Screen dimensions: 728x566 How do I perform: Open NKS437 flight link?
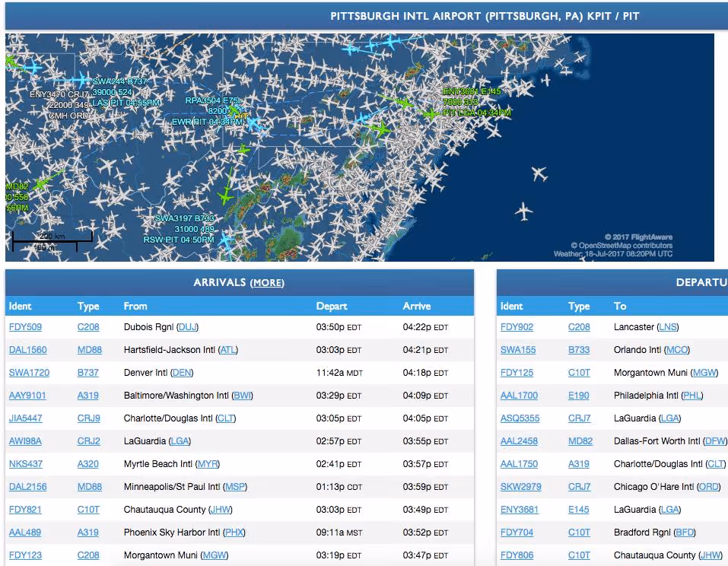(26, 463)
